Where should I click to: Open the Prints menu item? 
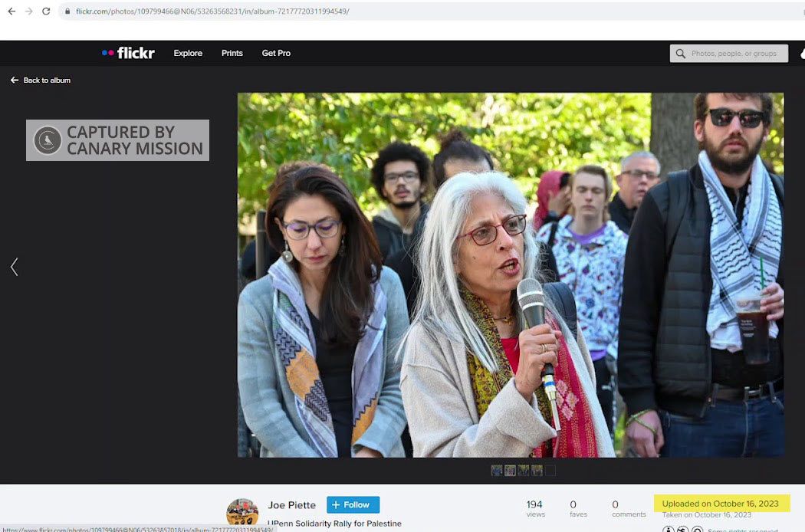(232, 54)
